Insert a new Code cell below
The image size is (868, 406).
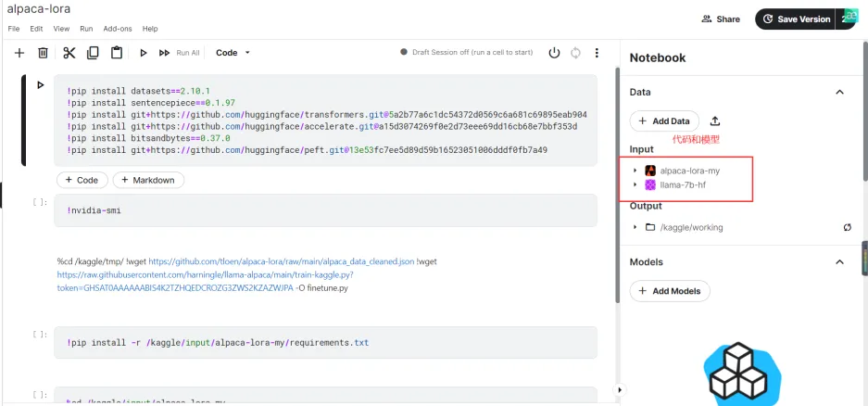(x=82, y=180)
